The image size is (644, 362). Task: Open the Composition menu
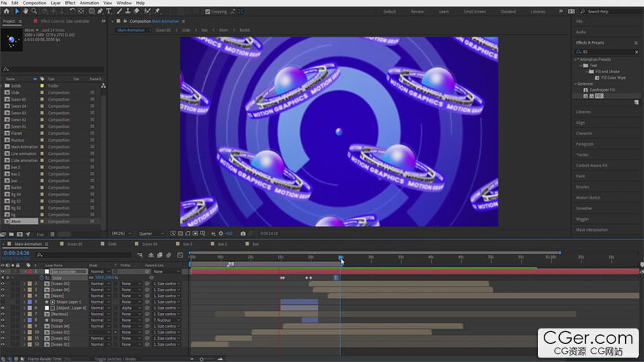pyautogui.click(x=34, y=3)
